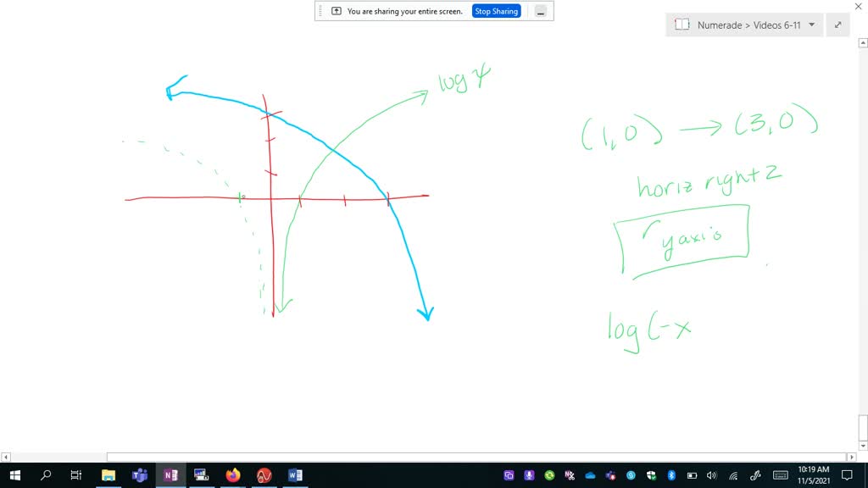Toggle Wi-Fi via the network tray icon
868x488 pixels.
[x=732, y=475]
